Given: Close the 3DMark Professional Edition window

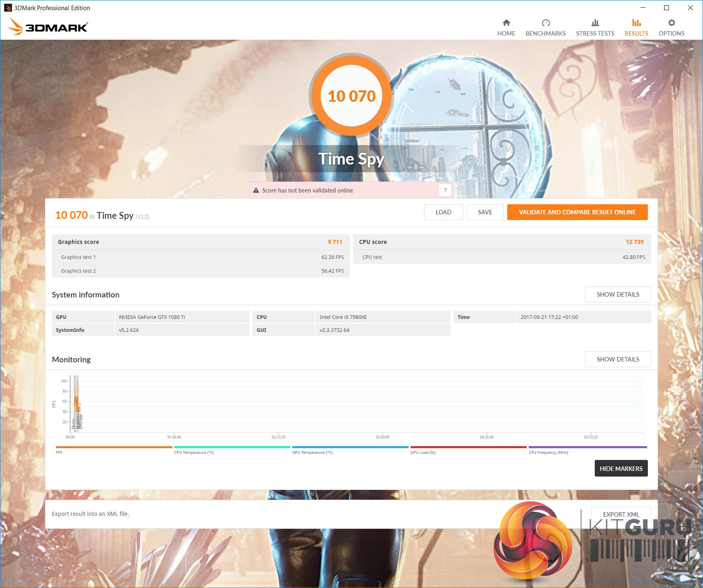Looking at the screenshot, I should coord(690,8).
